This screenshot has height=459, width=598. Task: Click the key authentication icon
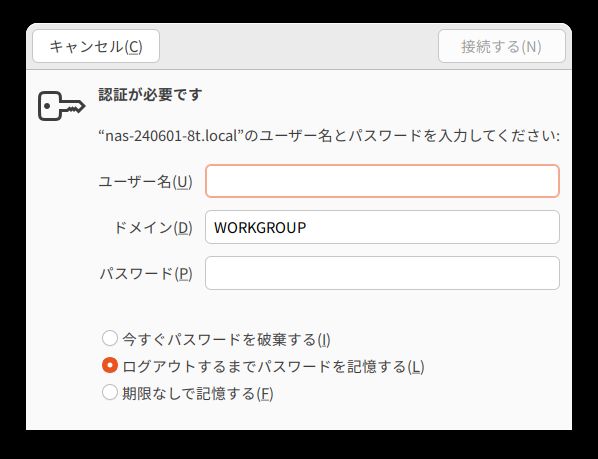click(x=62, y=106)
